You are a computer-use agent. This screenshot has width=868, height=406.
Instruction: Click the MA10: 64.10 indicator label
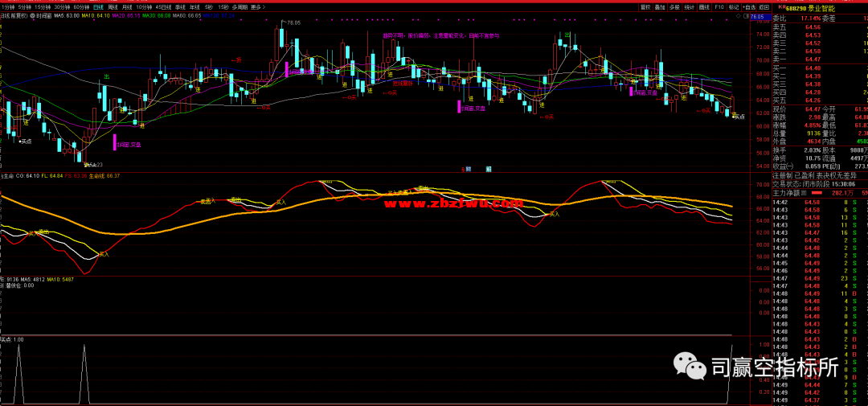click(96, 16)
